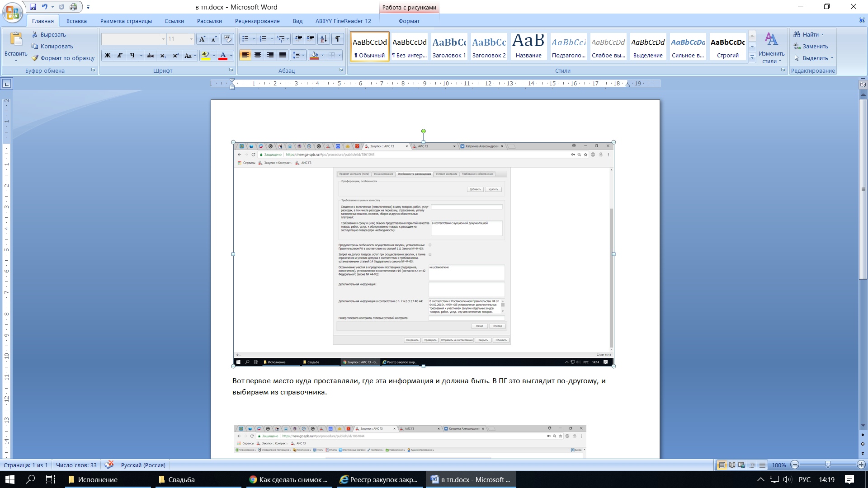Switch to Рецензирование tab
This screenshot has height=488, width=868.
pyautogui.click(x=257, y=21)
